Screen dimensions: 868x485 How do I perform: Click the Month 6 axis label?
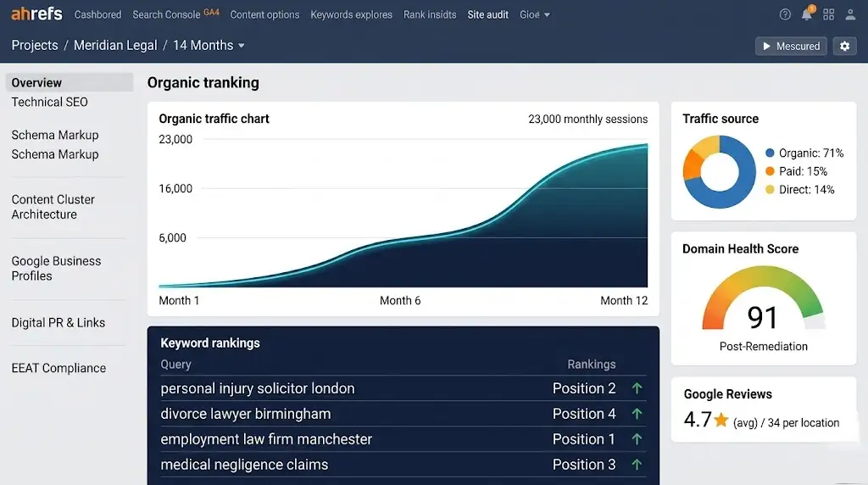click(400, 301)
